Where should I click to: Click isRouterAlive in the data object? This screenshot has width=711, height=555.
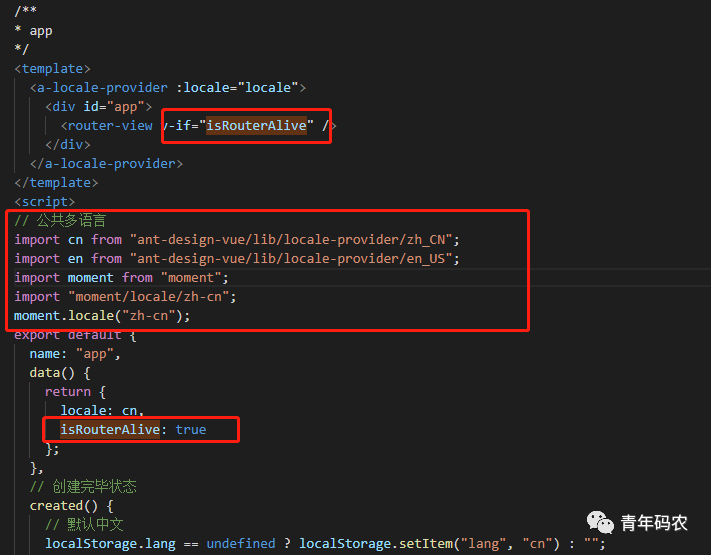tap(110, 430)
